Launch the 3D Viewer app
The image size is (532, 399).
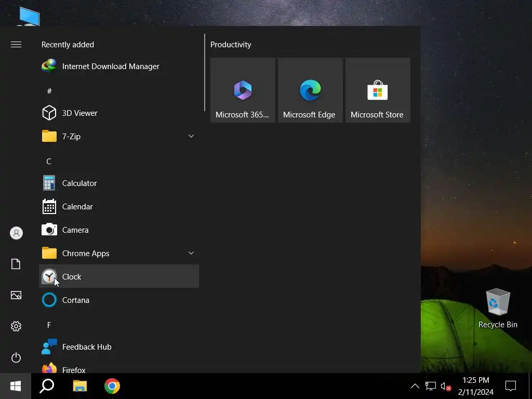click(119, 113)
